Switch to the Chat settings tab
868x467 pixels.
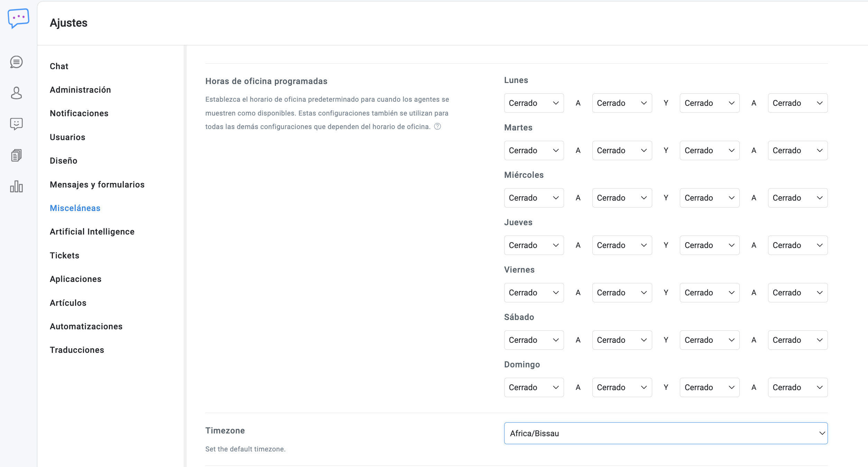[x=59, y=66]
